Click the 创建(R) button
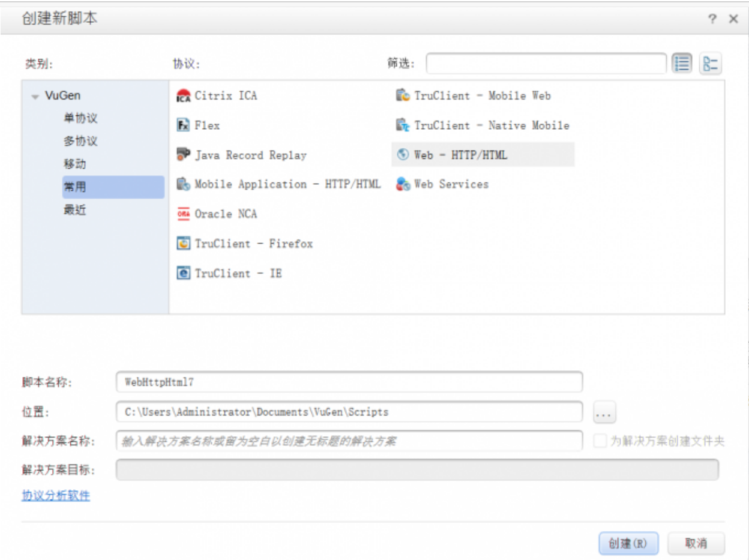Screen dimensions: 749x560 point(628,543)
